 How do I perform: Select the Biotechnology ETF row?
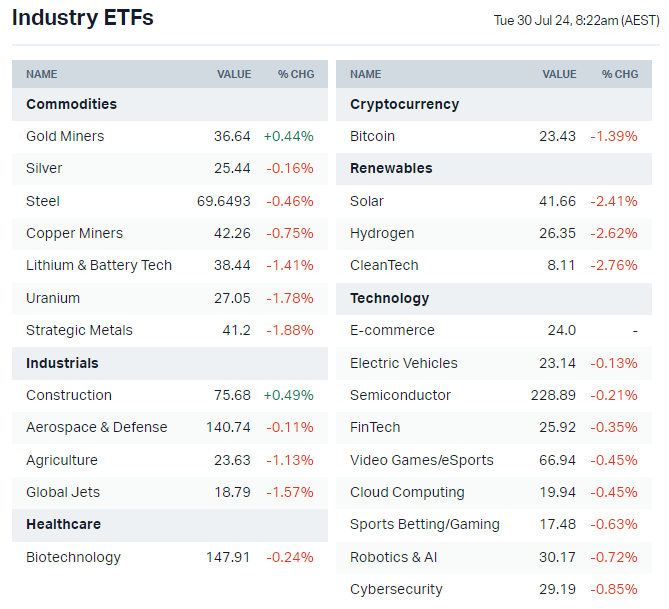73,557
